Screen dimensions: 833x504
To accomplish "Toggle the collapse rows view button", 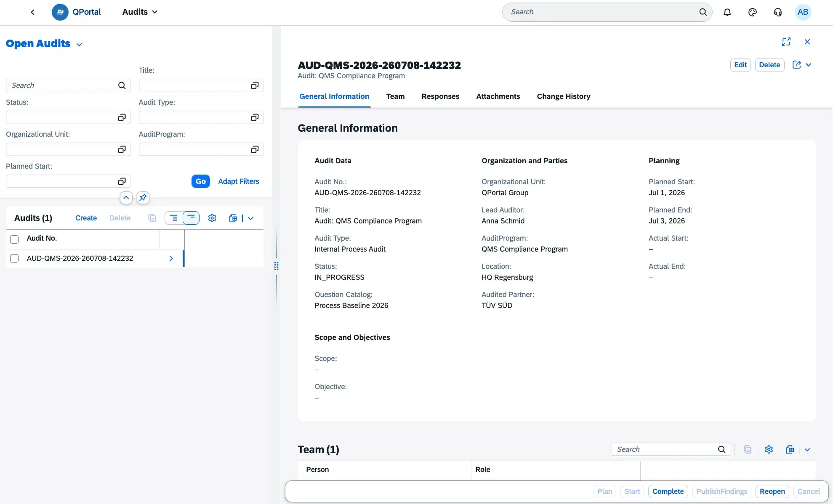I will 191,218.
